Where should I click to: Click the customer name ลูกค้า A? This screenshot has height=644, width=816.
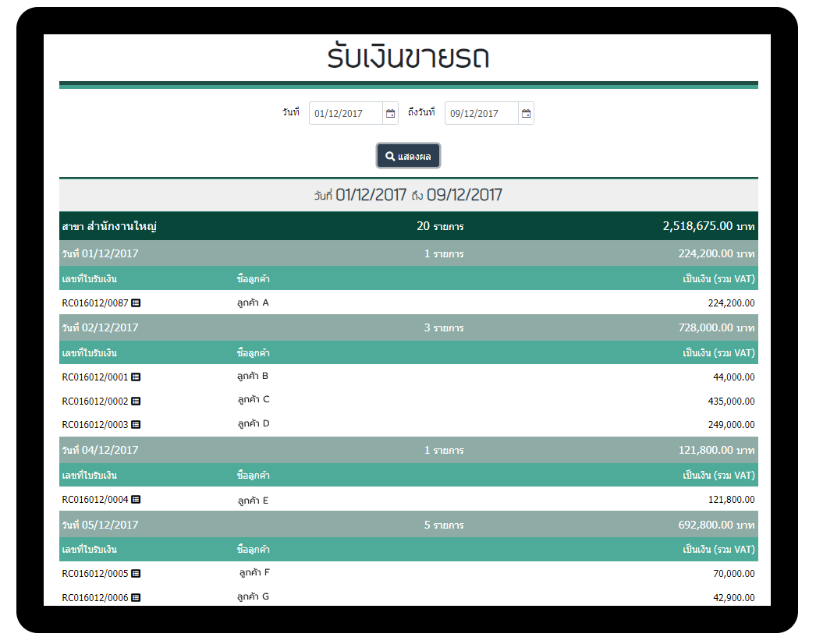pos(253,303)
